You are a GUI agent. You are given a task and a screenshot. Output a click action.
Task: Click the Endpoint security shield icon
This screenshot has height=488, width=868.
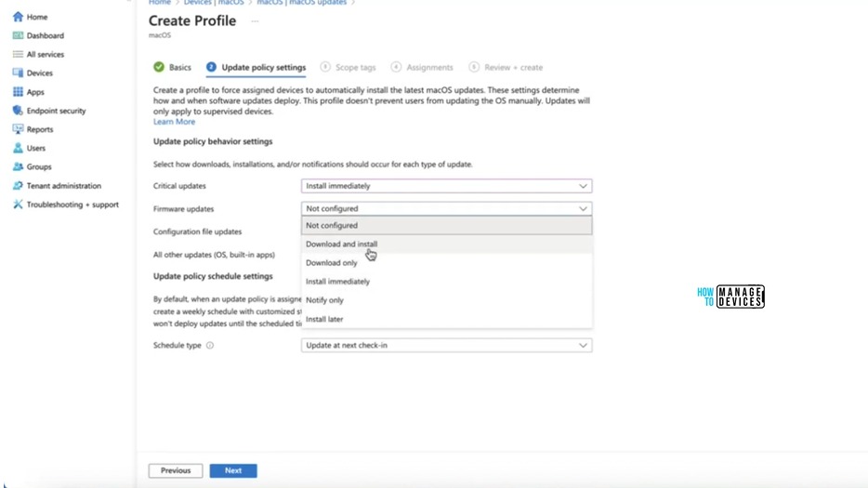(x=18, y=111)
